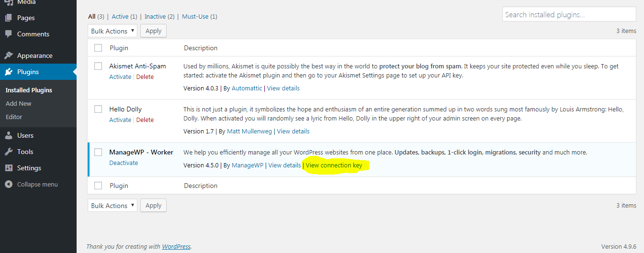The height and width of the screenshot is (253, 644).
Task: Activate the Akismet Anti-Spam plugin
Action: (x=120, y=77)
